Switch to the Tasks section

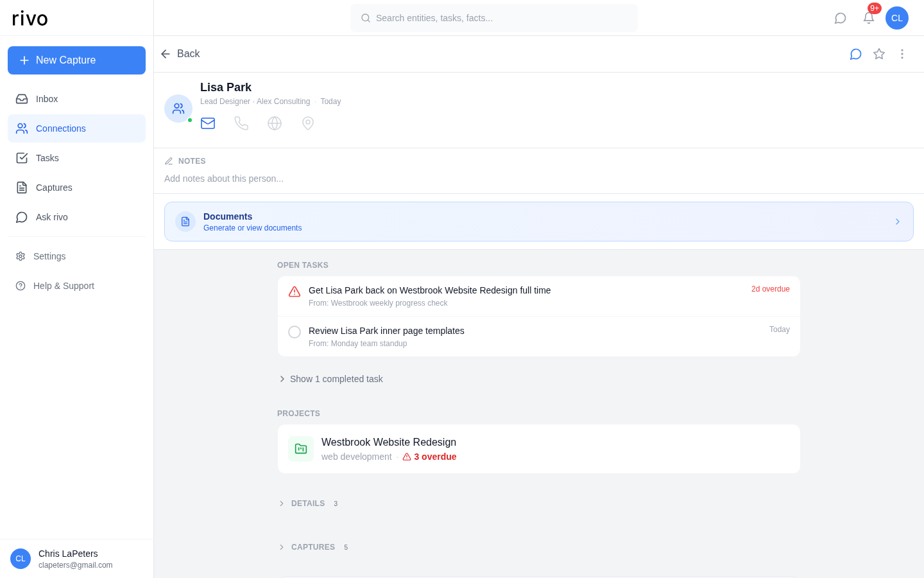click(47, 158)
